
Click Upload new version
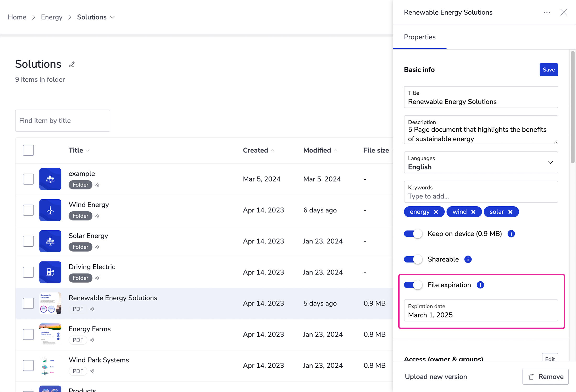tap(436, 377)
